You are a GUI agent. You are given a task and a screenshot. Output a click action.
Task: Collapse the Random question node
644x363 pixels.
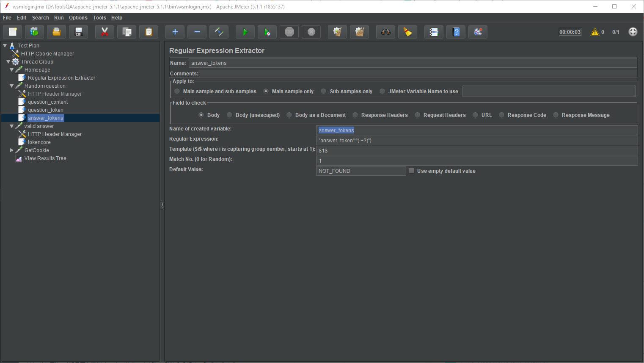[12, 86]
